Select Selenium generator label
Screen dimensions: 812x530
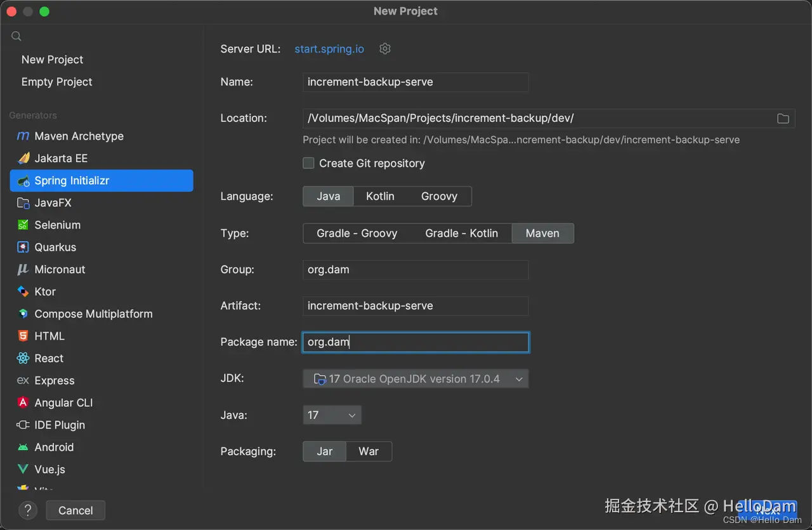58,225
